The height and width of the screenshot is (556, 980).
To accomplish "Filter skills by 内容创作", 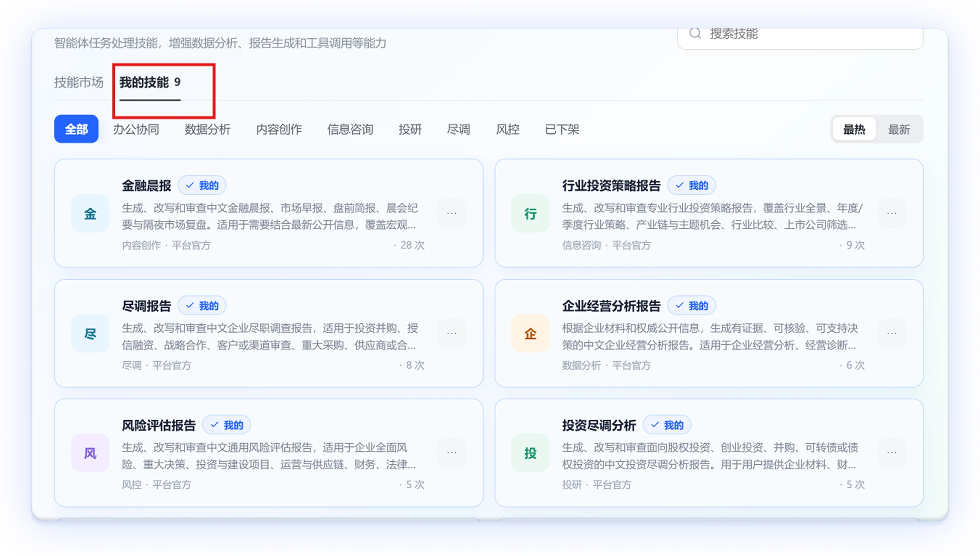I will pos(279,129).
